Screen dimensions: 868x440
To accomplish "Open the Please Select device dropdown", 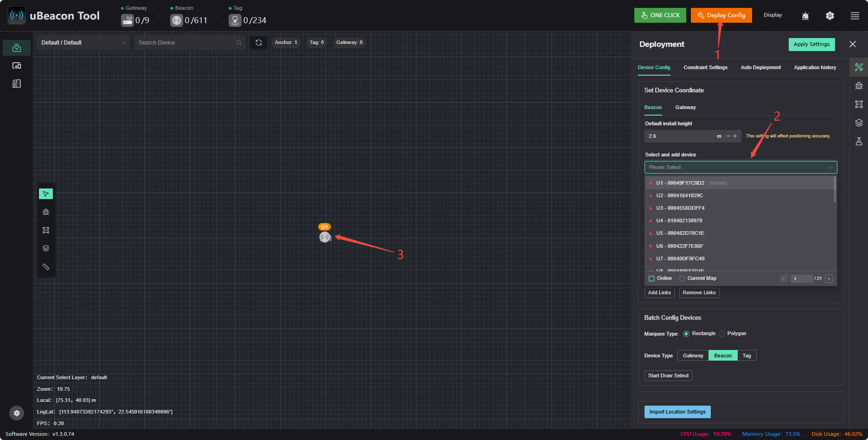I will tap(740, 167).
